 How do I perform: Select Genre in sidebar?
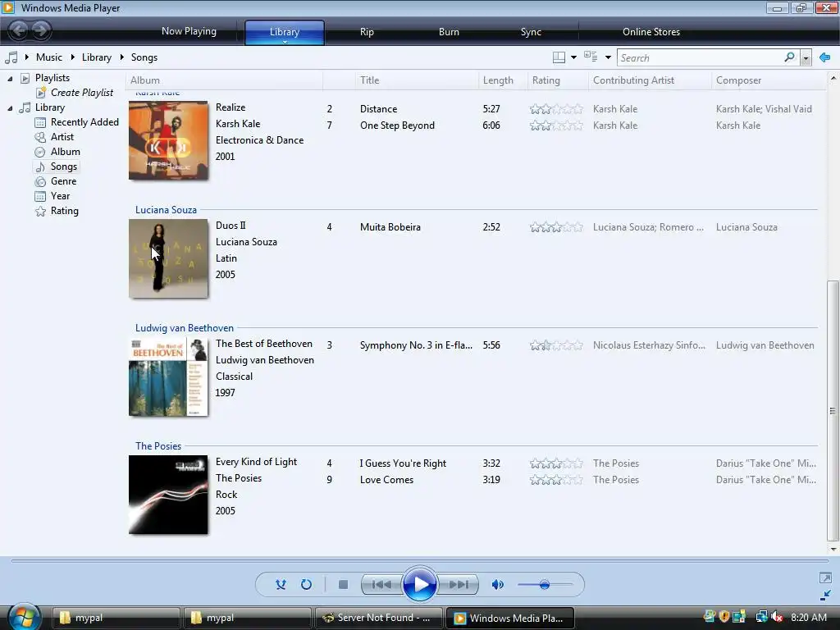64,181
